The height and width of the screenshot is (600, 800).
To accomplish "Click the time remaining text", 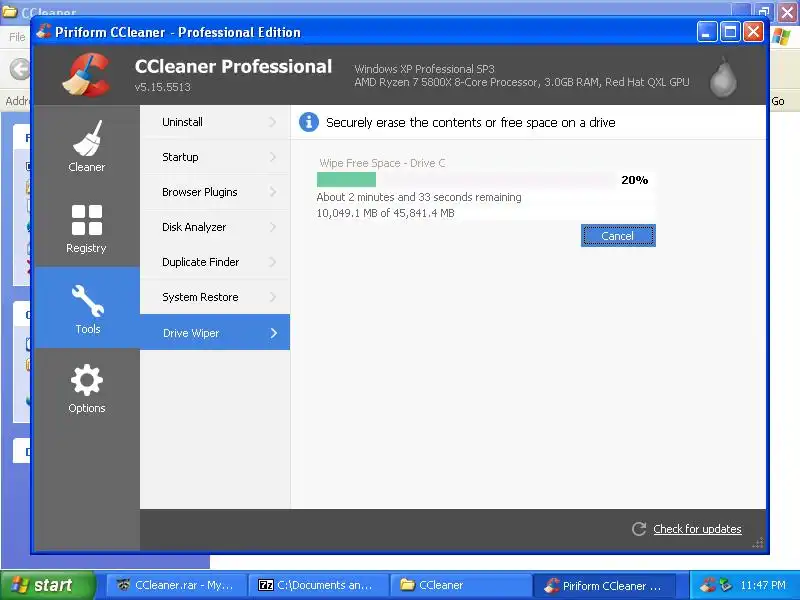I will click(x=419, y=197).
